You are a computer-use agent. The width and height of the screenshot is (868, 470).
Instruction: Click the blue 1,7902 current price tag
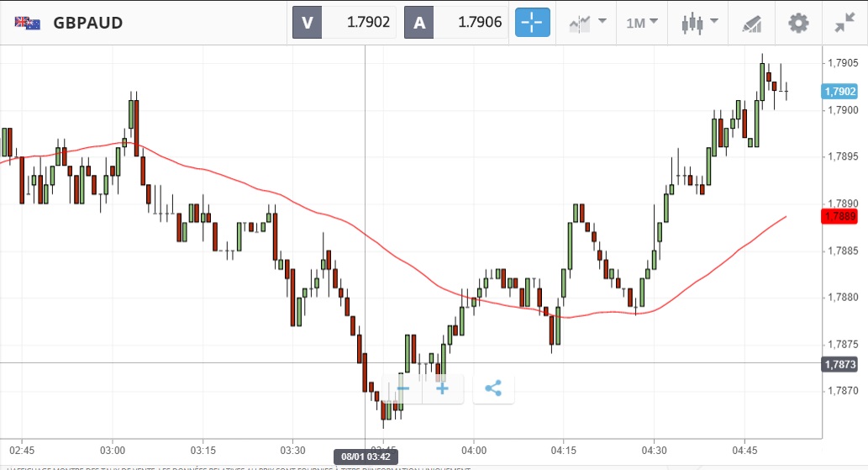tap(840, 92)
